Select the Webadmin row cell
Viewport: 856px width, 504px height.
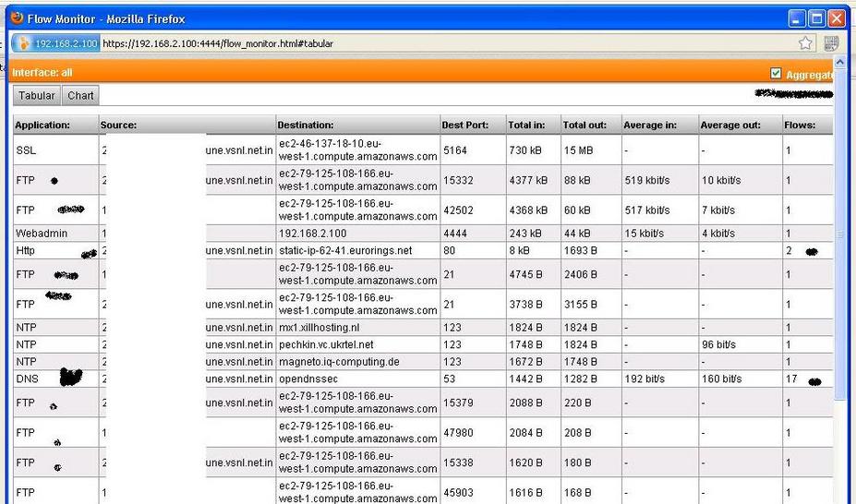point(42,234)
